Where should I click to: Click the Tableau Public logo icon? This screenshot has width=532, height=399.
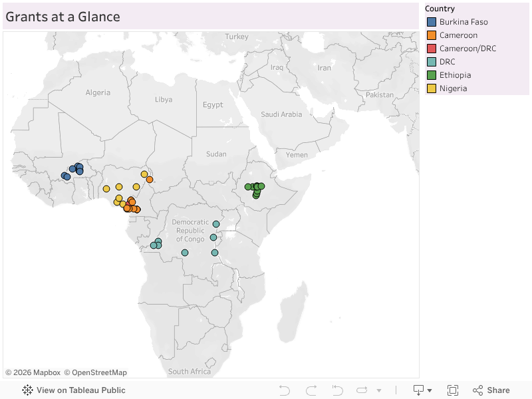[x=28, y=390]
